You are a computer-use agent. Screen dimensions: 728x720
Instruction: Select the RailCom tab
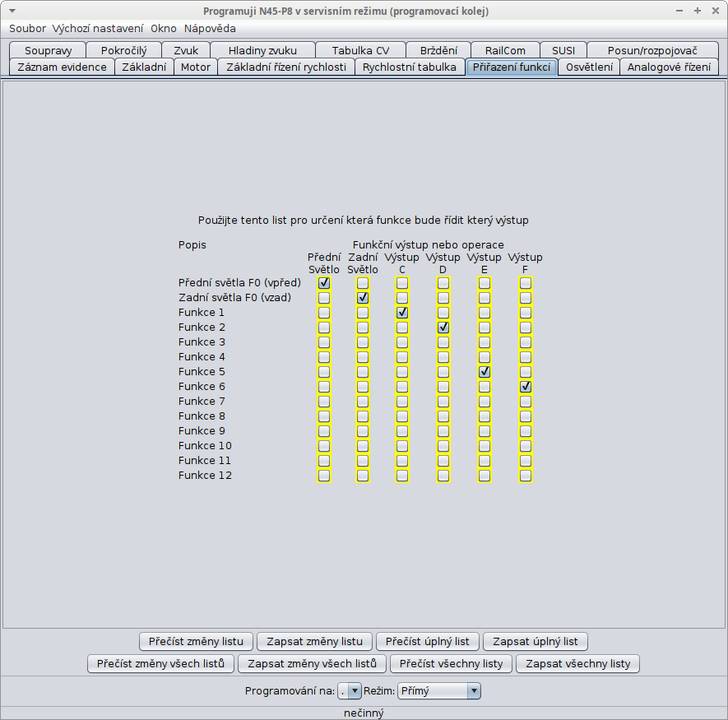[x=505, y=50]
